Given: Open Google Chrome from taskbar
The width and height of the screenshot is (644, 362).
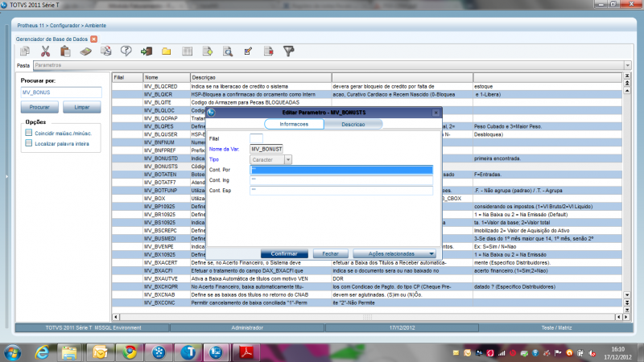Looking at the screenshot, I should 130,352.
